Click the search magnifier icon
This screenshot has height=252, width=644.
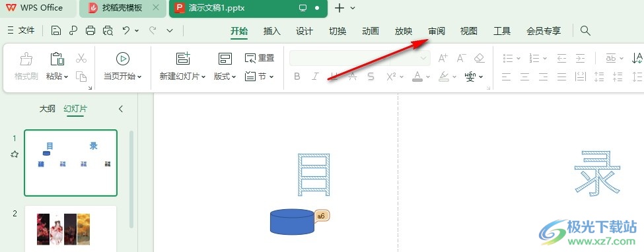coord(585,30)
